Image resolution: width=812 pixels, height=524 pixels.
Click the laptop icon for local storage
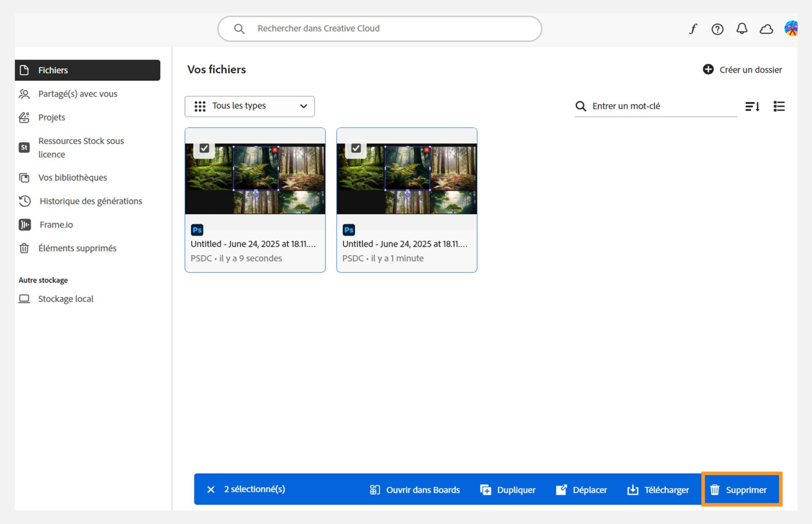(24, 299)
